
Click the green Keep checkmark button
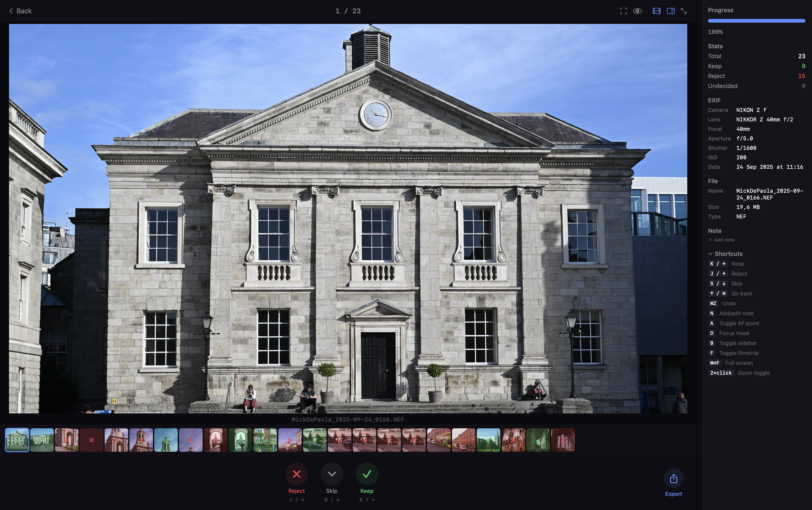click(x=367, y=474)
